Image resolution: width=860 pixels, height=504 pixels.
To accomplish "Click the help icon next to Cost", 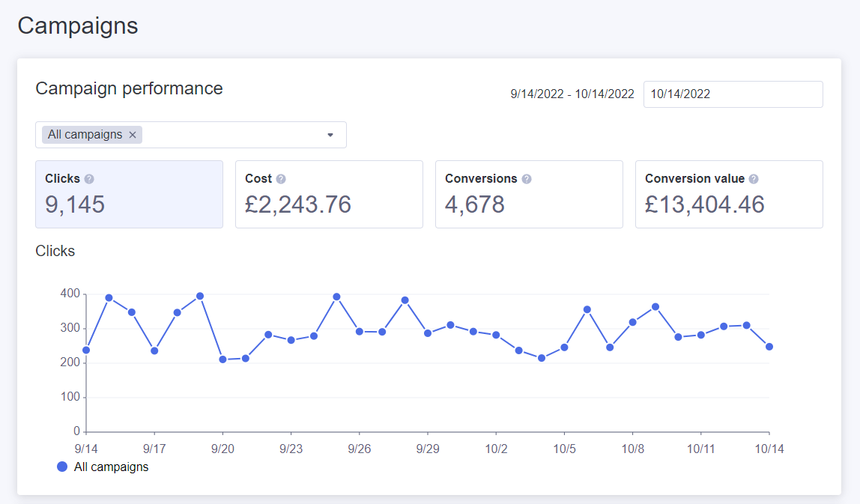I will 281,179.
